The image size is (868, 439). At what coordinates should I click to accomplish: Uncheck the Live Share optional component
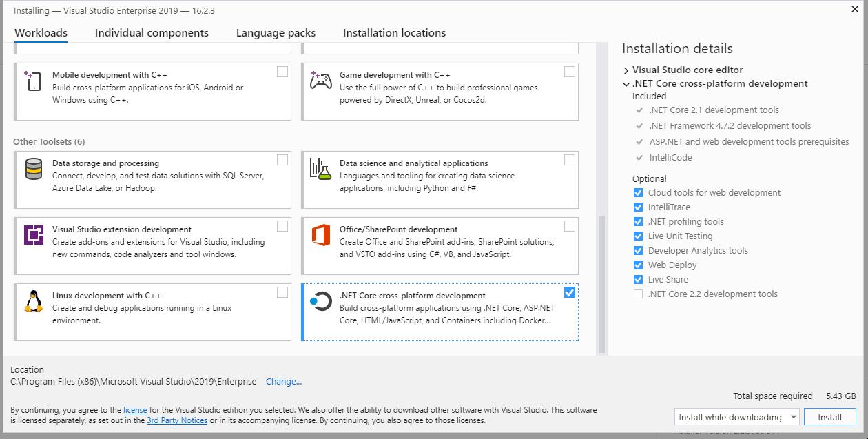(x=638, y=280)
